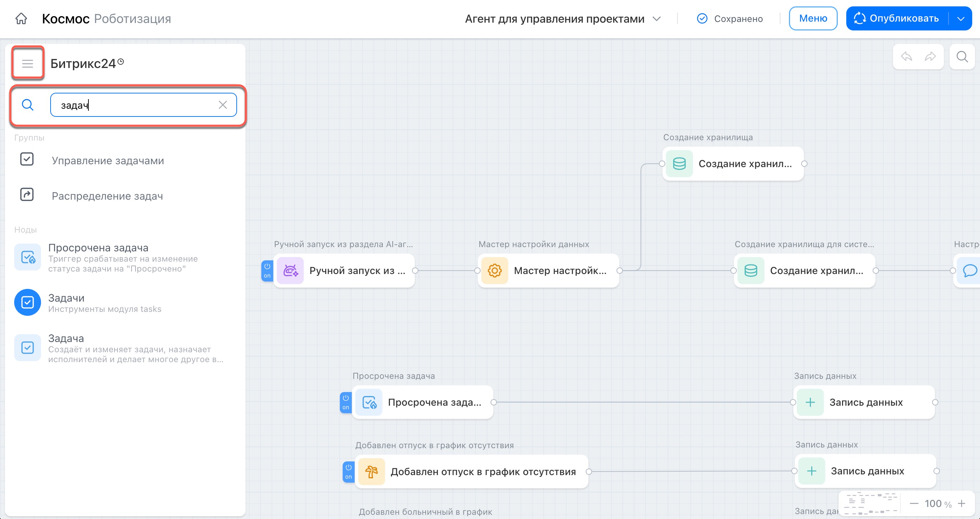
Task: Open the hamburger menu beside Битрикс24
Action: [27, 63]
